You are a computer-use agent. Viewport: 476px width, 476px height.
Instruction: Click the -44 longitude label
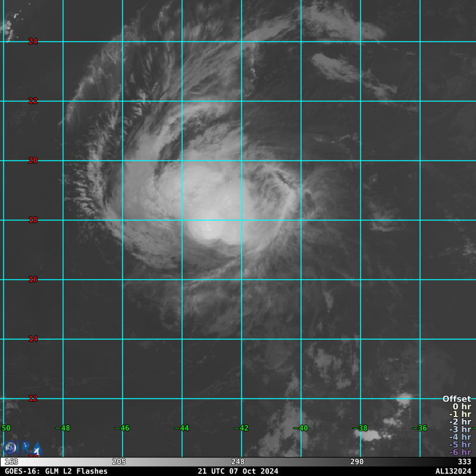click(x=182, y=428)
